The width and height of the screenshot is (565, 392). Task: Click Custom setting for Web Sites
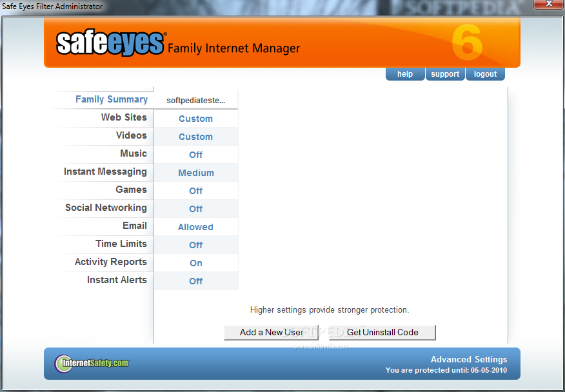tap(195, 119)
